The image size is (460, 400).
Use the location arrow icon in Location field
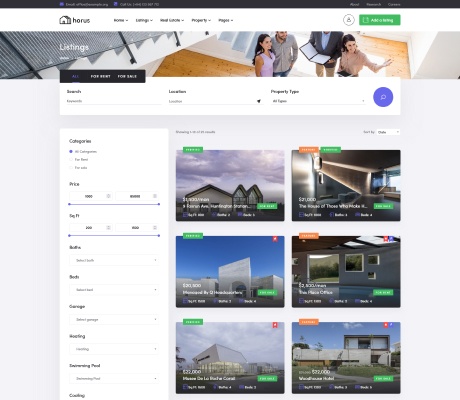[x=259, y=101]
